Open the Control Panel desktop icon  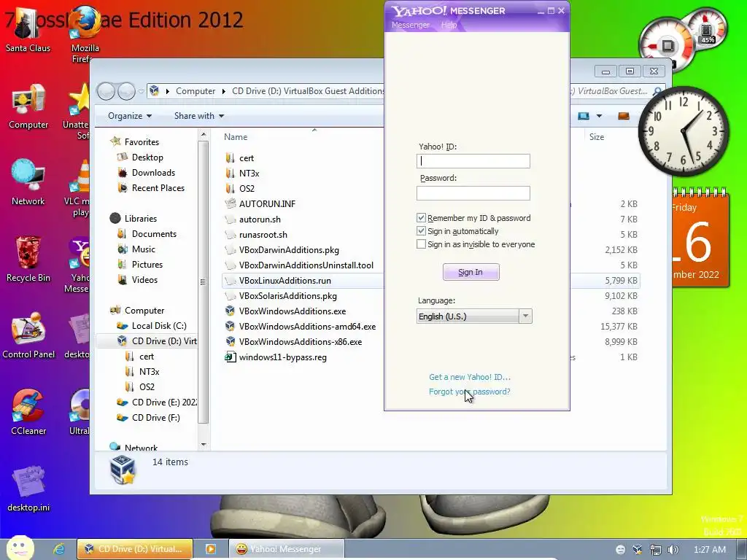point(28,335)
